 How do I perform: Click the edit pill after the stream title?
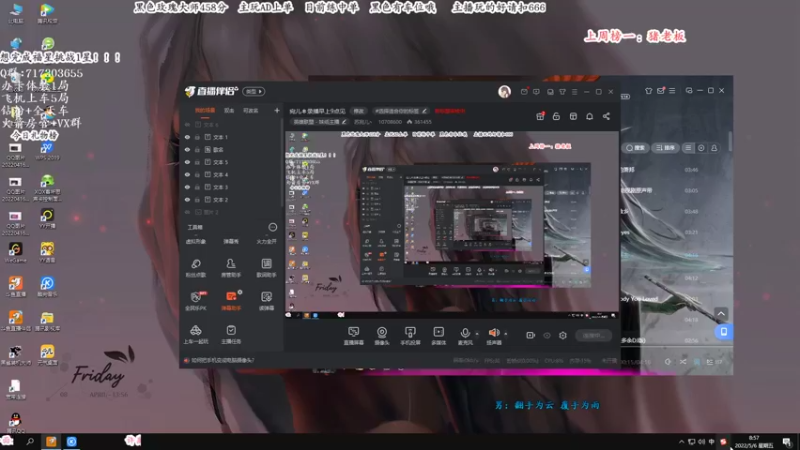[359, 111]
